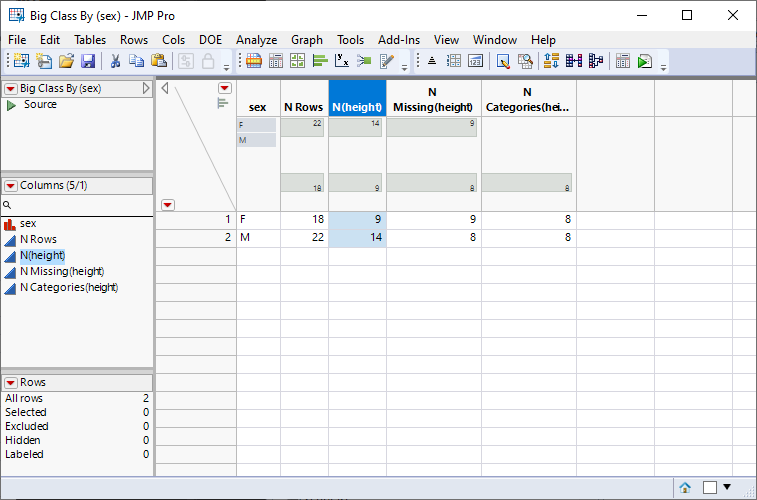Open the status bar black arrow menu
Viewport: 757px width, 500px height.
[727, 487]
